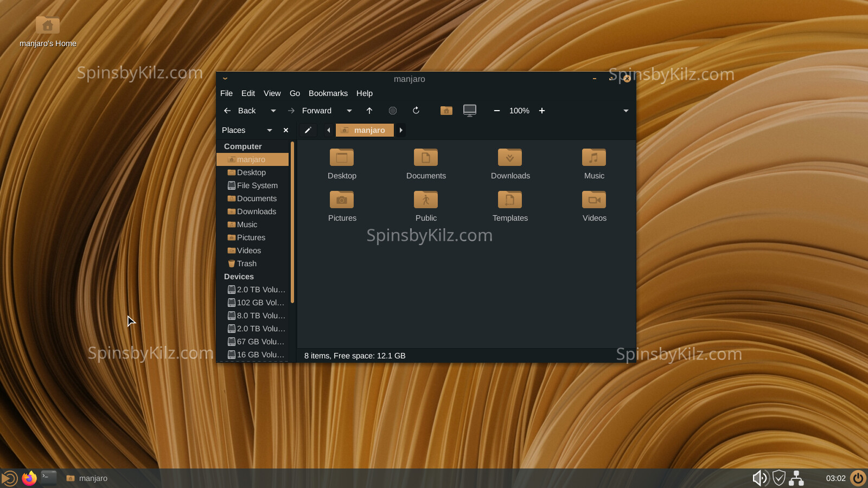Go up to parent folder arrow
The image size is (868, 488).
click(x=369, y=111)
